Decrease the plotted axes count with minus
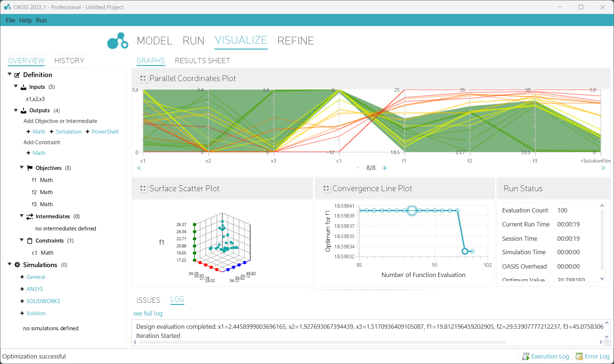This screenshot has height=364, width=614. [358, 168]
